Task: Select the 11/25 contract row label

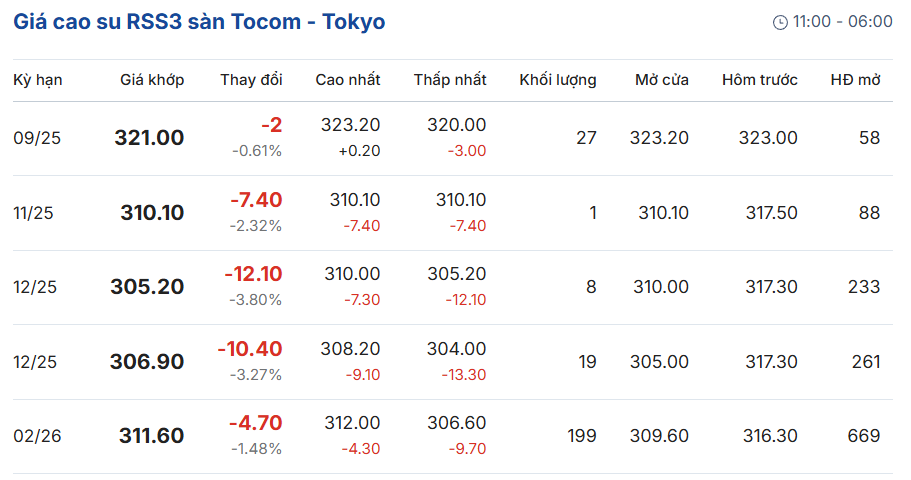Action: (33, 213)
